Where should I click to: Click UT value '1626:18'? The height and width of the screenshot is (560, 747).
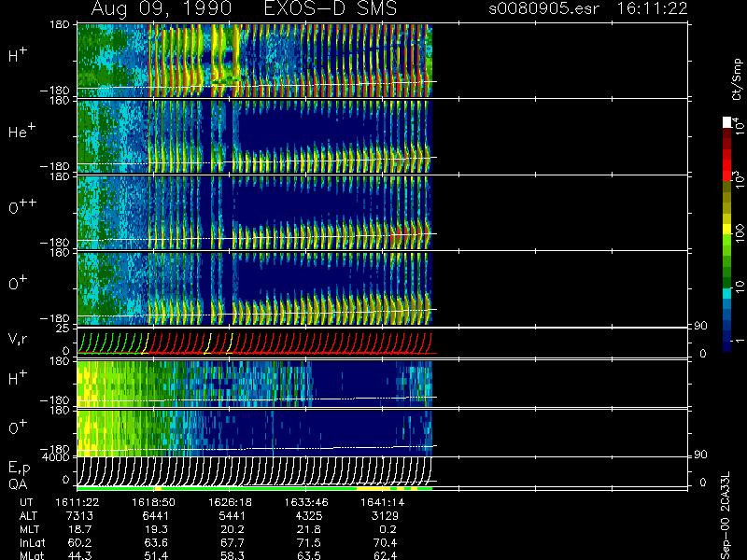pyautogui.click(x=230, y=502)
